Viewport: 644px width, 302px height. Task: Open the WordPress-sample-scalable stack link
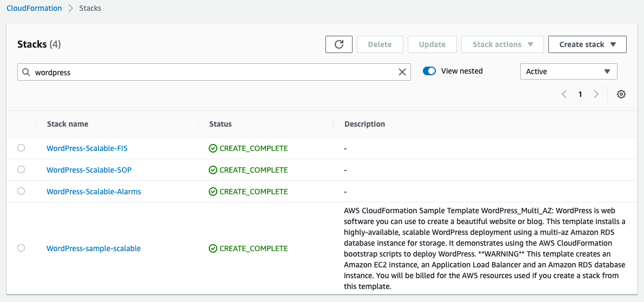94,248
